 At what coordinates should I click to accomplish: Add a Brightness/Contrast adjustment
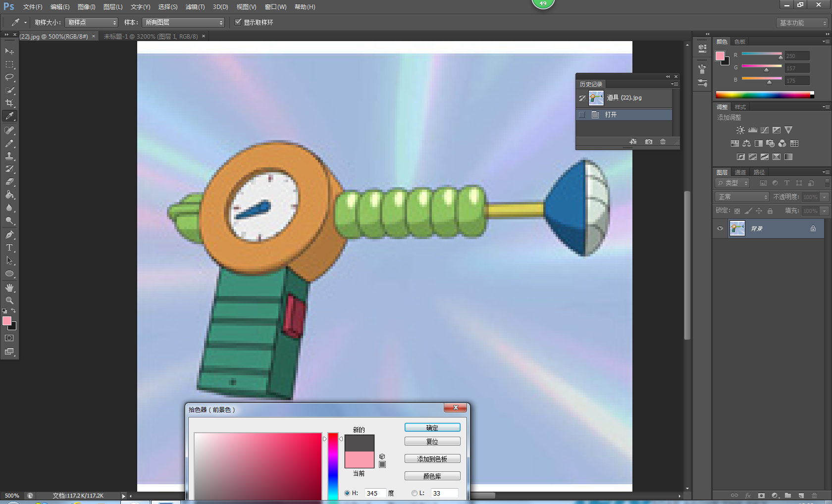point(740,130)
